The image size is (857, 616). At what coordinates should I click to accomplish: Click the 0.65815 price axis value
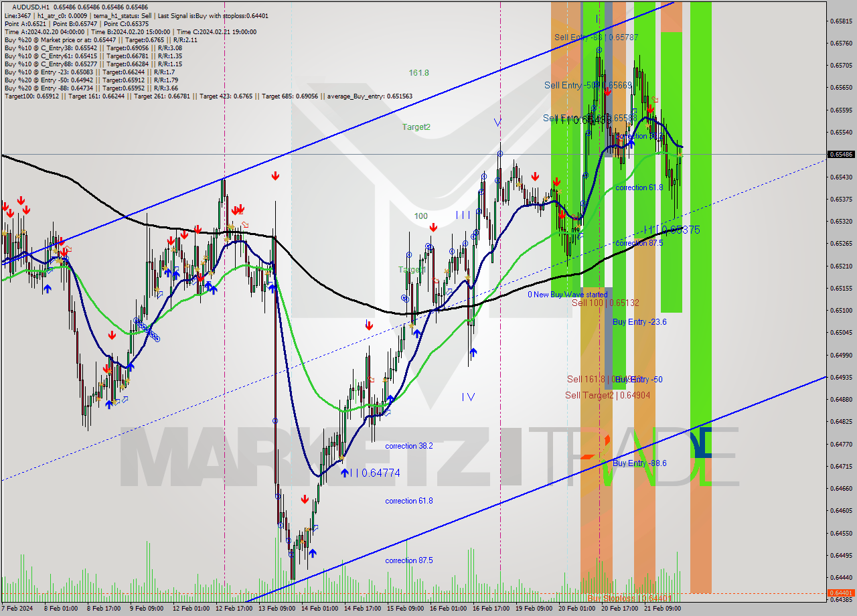coord(842,21)
